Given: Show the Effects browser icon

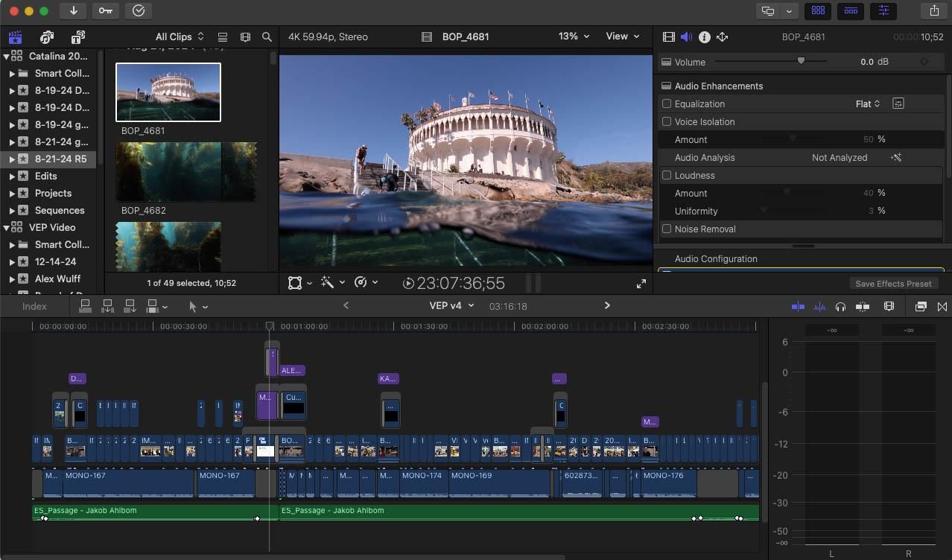Looking at the screenshot, I should (x=921, y=306).
